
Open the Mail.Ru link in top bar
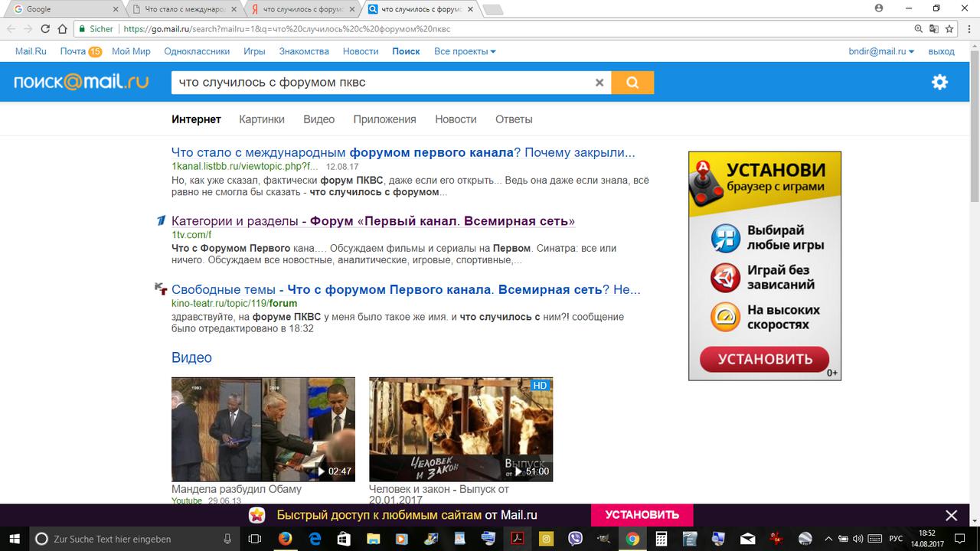click(x=31, y=51)
